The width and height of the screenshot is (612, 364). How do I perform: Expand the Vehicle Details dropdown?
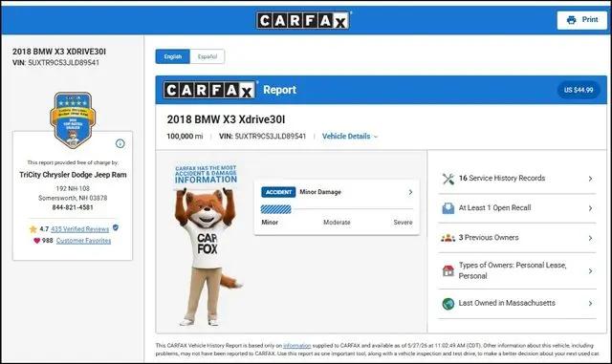(x=350, y=137)
